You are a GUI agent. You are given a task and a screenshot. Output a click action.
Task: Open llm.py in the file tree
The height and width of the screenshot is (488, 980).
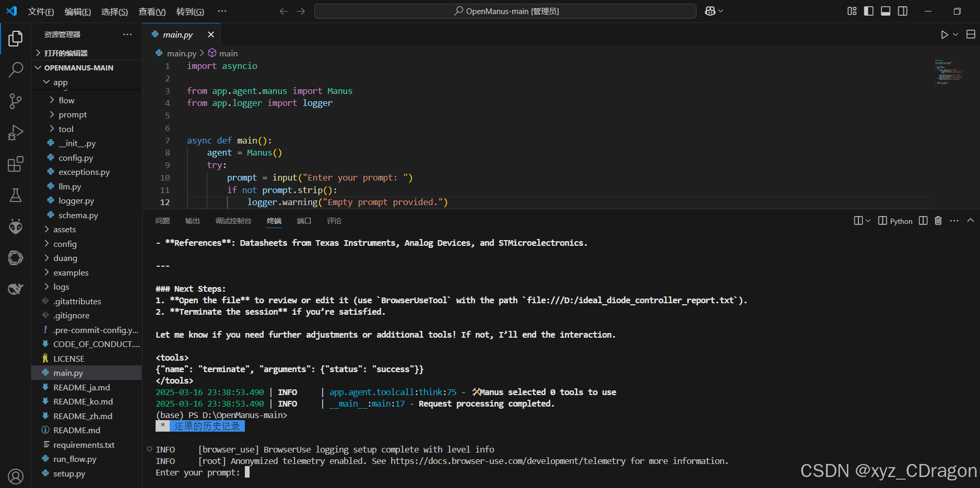click(69, 186)
